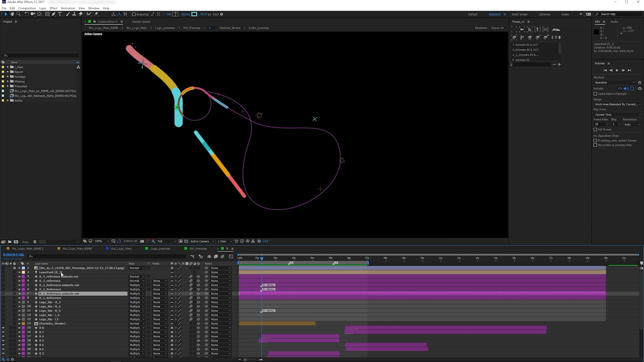Enable Cache Before Playback checkbox
The image size is (644, 362).
tap(595, 94)
